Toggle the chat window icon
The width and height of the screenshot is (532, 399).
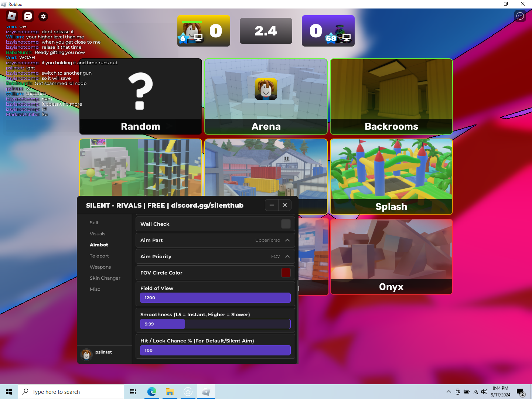[28, 16]
